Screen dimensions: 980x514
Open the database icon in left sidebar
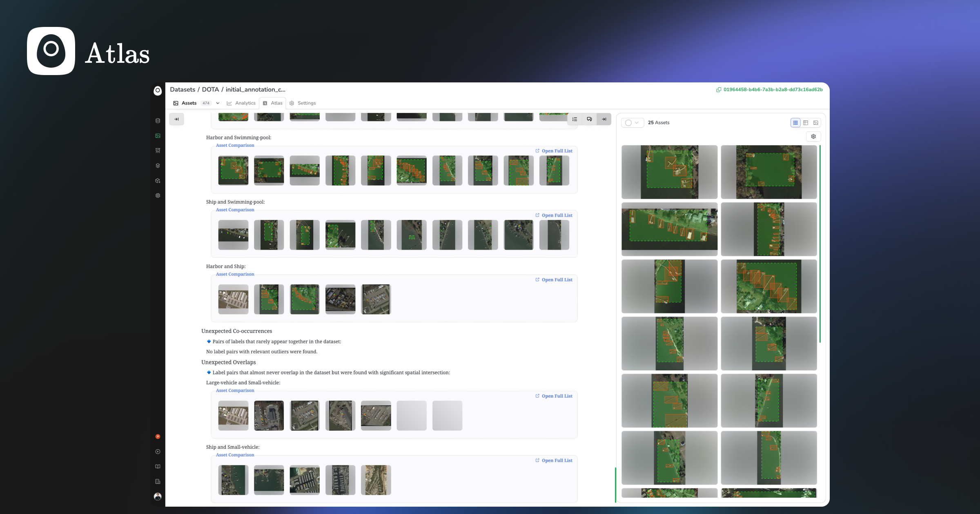click(x=158, y=121)
